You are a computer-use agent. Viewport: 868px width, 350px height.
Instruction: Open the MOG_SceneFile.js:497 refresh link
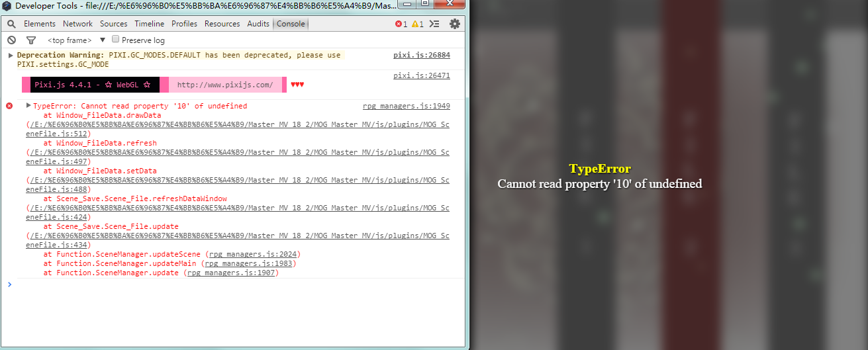[238, 157]
